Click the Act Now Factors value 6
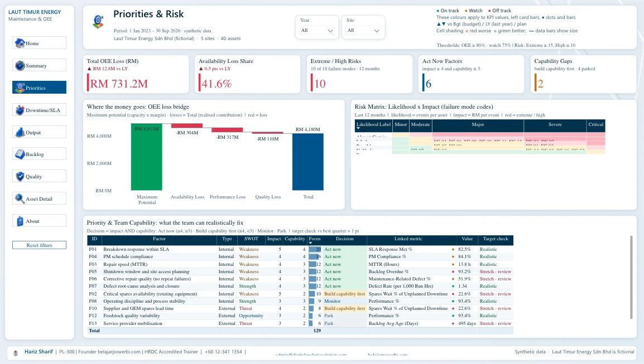 pyautogui.click(x=429, y=84)
